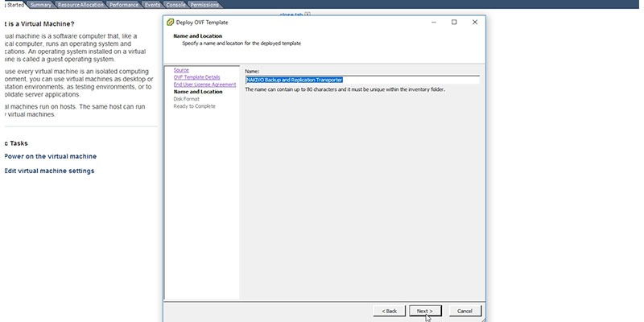Select the Name and Location step
This screenshot has height=322, width=644.
point(198,92)
